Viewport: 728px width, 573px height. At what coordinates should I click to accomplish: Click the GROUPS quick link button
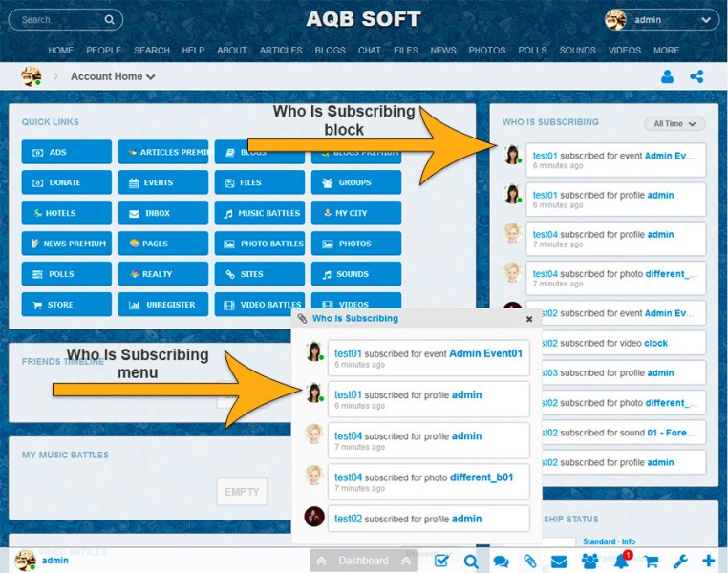[x=356, y=182]
